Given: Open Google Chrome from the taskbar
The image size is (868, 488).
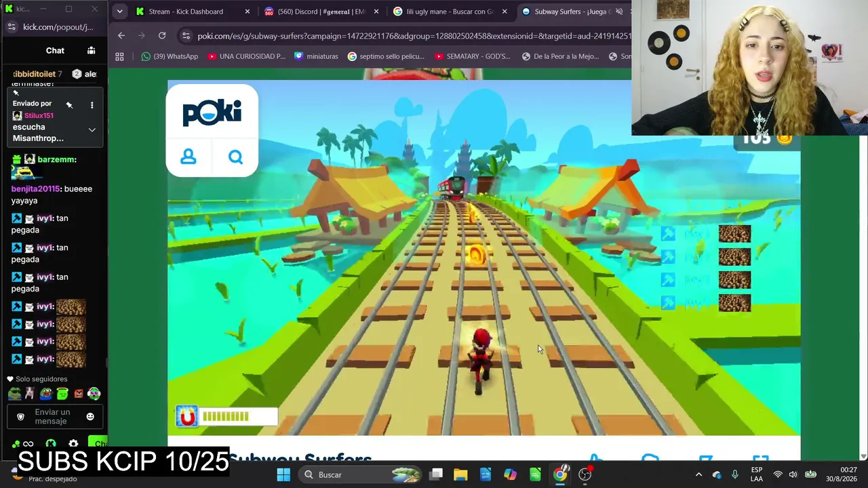Looking at the screenshot, I should click(x=560, y=474).
